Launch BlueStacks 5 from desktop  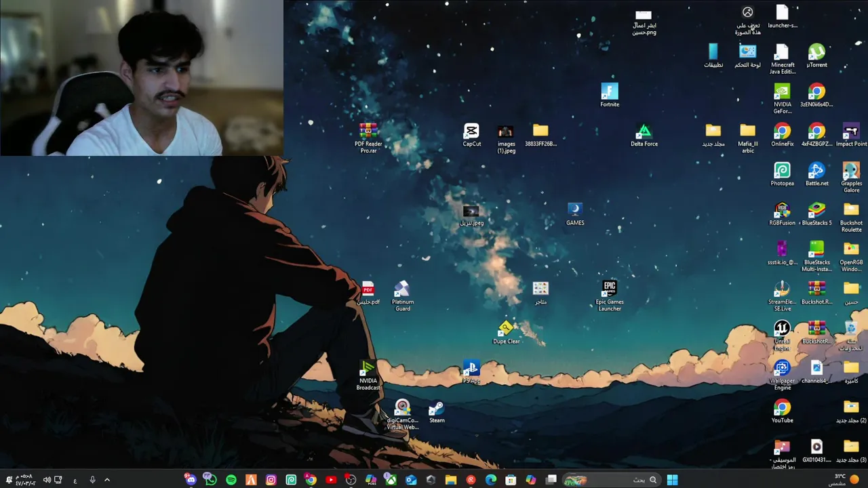816,213
